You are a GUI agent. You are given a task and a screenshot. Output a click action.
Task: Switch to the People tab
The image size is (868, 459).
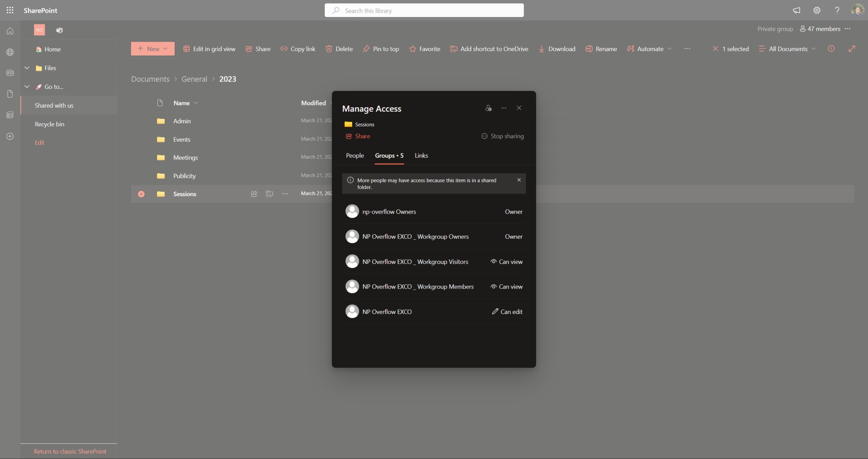point(354,156)
